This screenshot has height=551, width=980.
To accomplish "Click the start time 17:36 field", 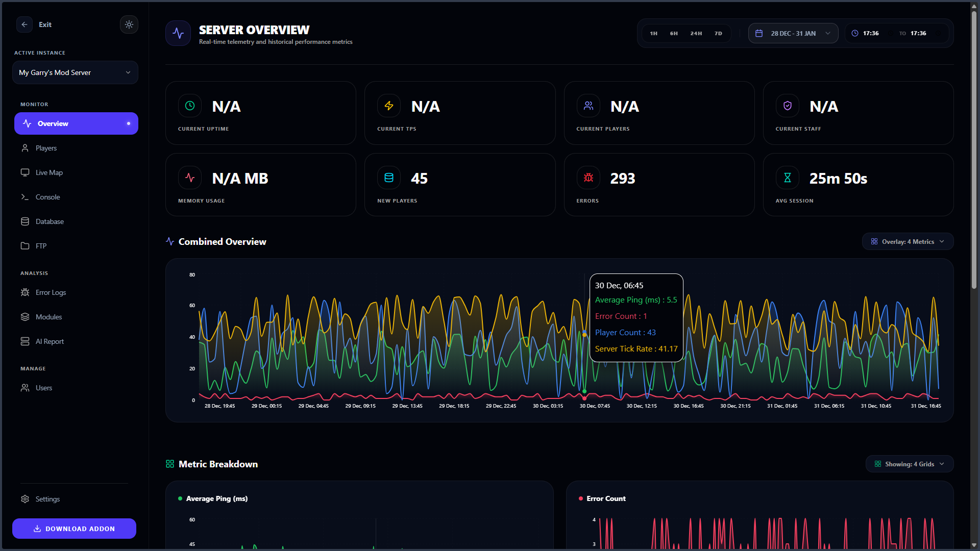I will point(871,33).
